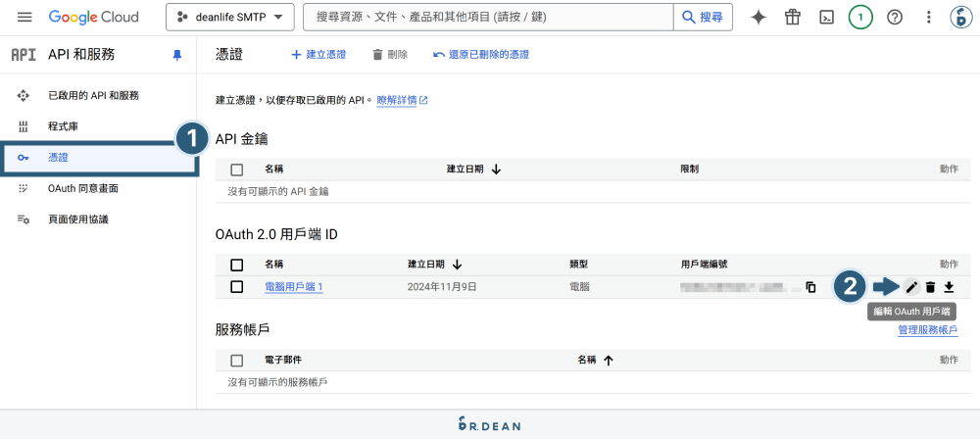
Task: Check the 電腦用戶端 1 row checkbox
Action: point(237,287)
